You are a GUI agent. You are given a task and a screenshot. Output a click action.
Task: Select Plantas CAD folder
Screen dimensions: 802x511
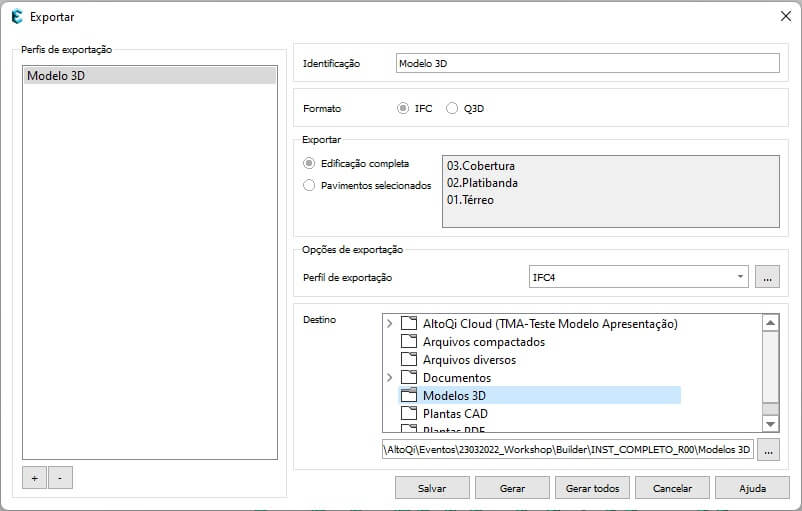[x=455, y=413]
